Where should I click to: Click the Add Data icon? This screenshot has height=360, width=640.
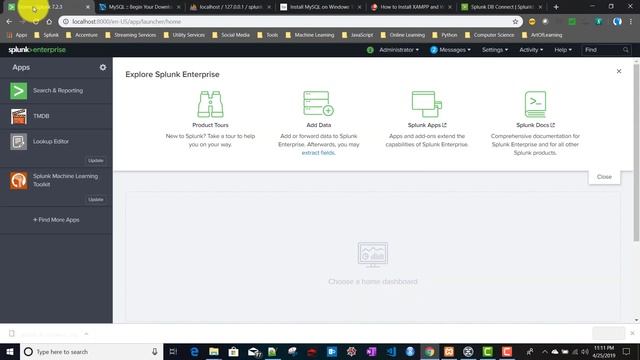(x=319, y=104)
